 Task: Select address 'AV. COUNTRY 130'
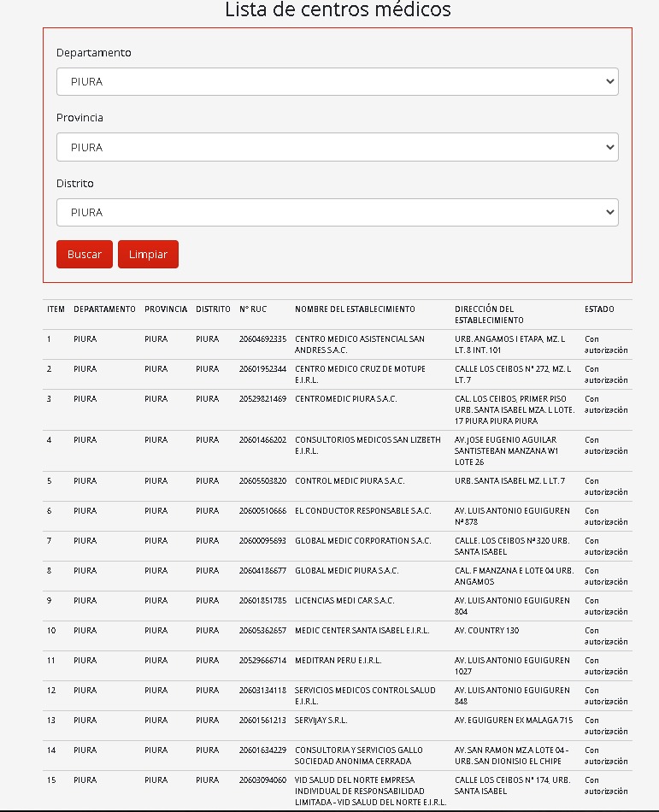pyautogui.click(x=486, y=632)
